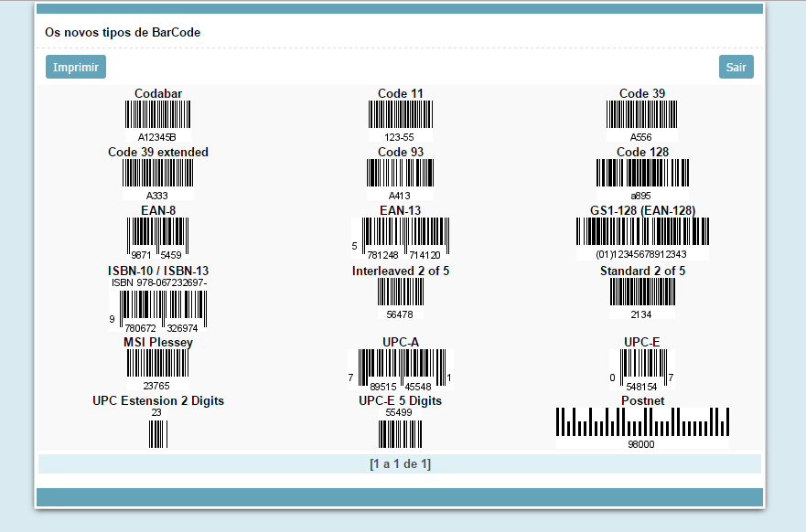The image size is (806, 532).
Task: Select the UPC-E barcode image
Action: click(642, 368)
